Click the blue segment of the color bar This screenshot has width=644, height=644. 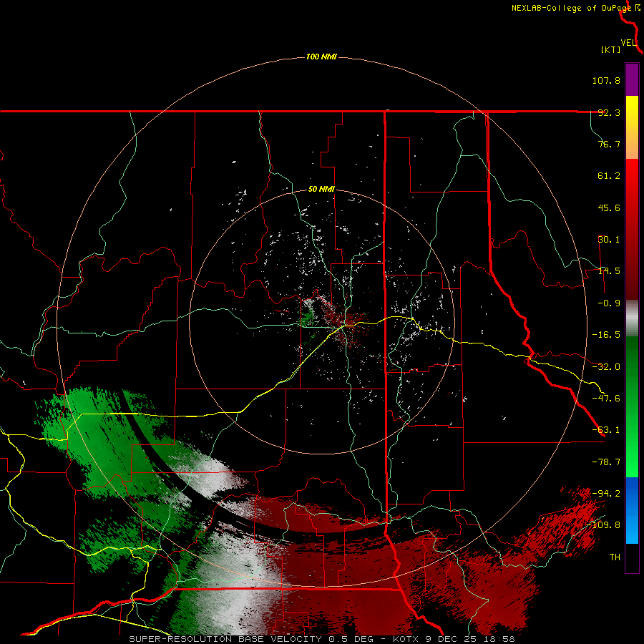[632, 510]
